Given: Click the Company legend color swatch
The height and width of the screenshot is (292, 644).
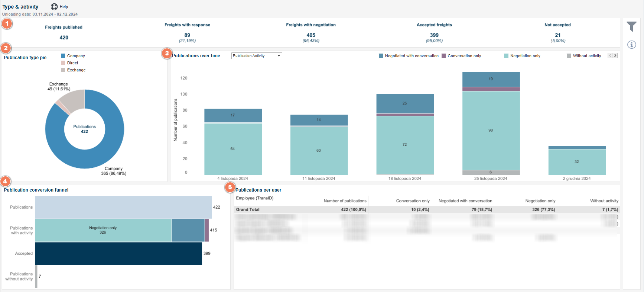Looking at the screenshot, I should [x=63, y=56].
